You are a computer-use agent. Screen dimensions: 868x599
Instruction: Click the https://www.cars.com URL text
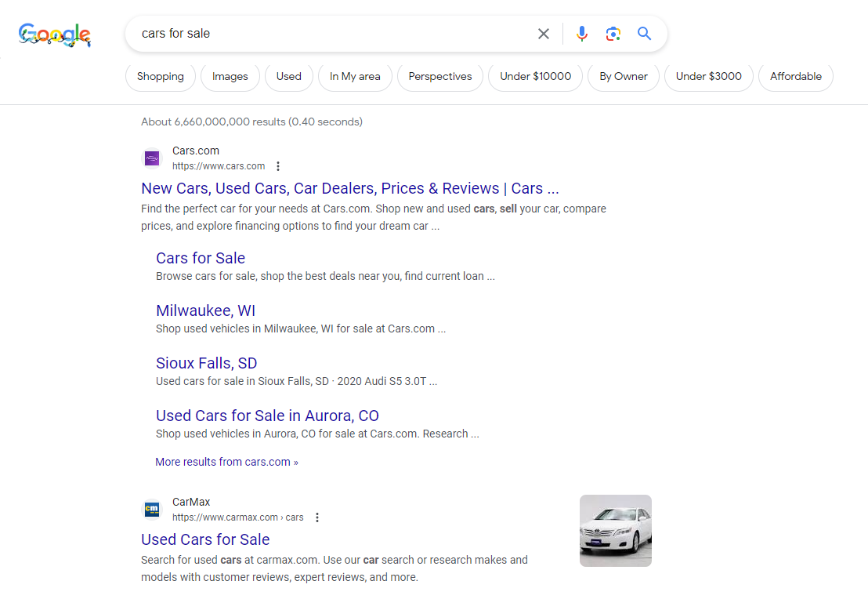click(219, 166)
